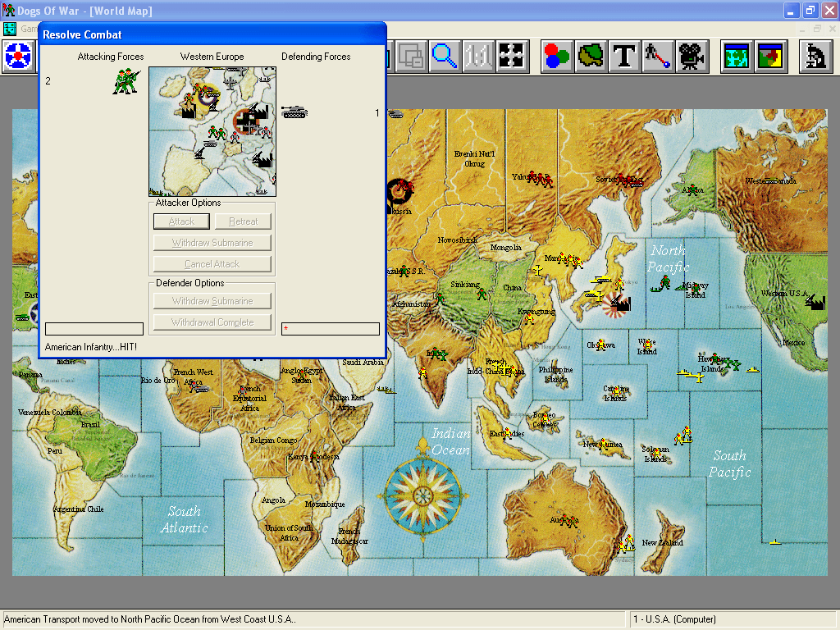The width and height of the screenshot is (840, 630).
Task: Click "South Pacific" ocean label
Action: tap(729, 463)
